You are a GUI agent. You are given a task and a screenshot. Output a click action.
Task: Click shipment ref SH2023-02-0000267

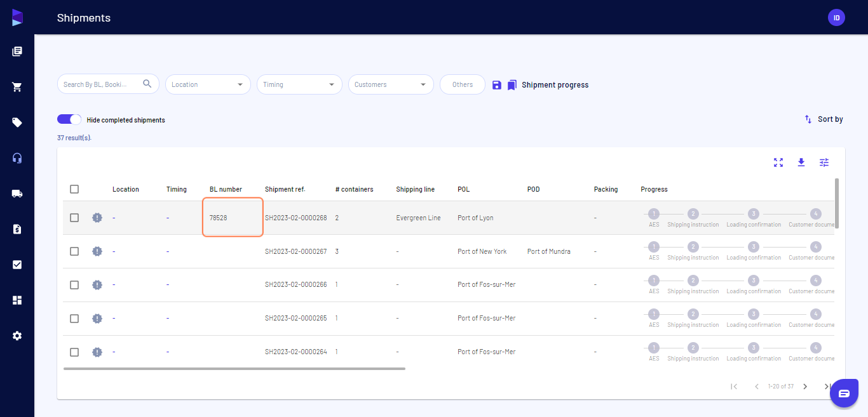[x=295, y=251]
